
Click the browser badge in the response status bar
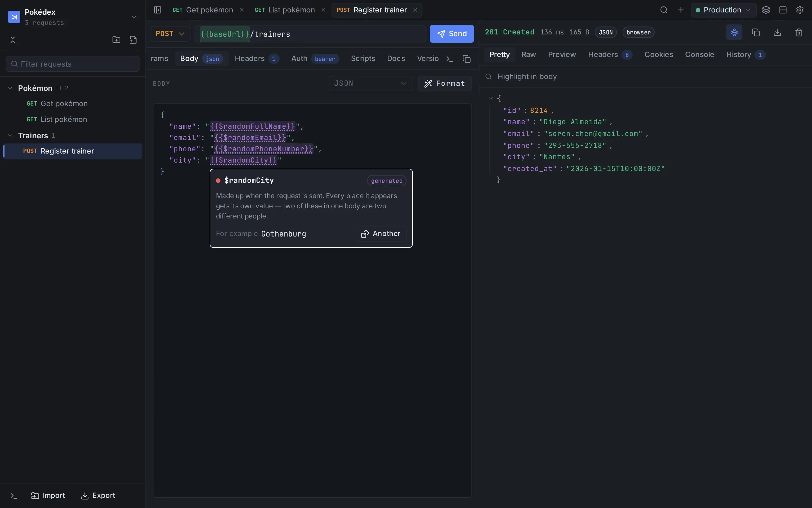coord(638,32)
